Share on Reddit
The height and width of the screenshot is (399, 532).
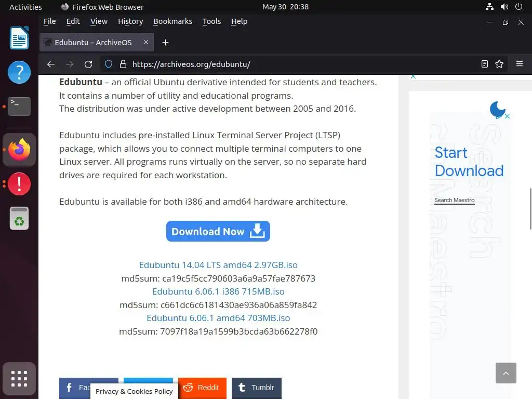[202, 388]
